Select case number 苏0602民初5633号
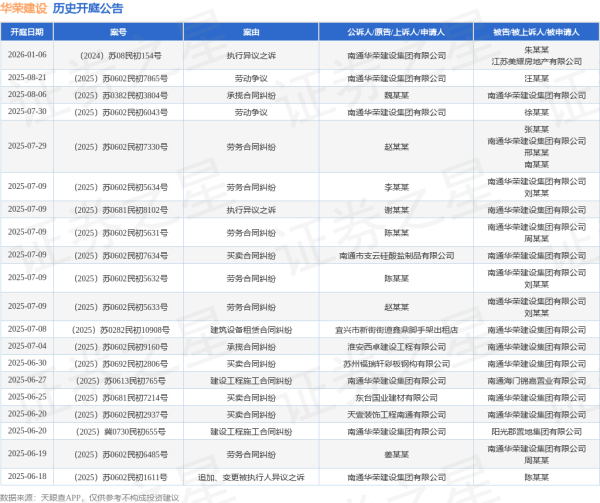600x503 pixels. (x=121, y=308)
